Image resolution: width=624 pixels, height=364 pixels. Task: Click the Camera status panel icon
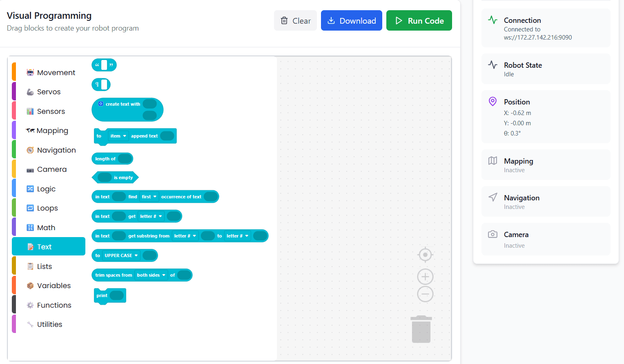point(493,234)
